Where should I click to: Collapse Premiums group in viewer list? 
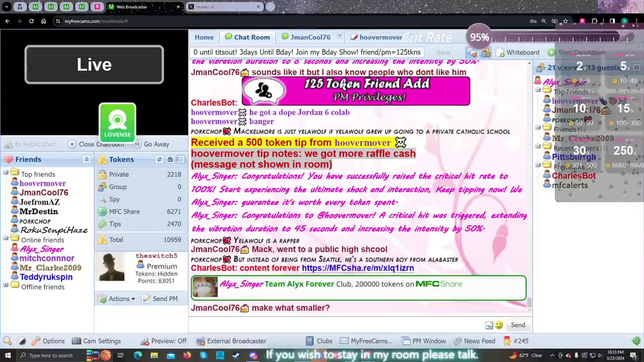[x=538, y=165]
